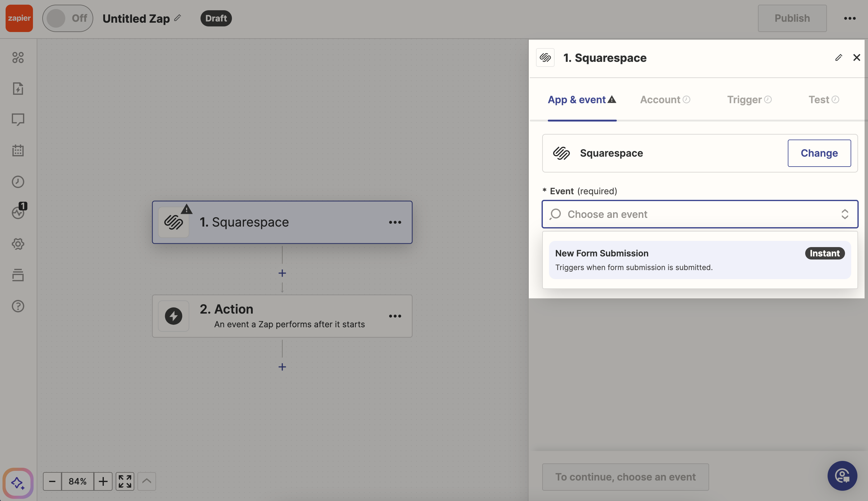This screenshot has height=501, width=868.
Task: Open the calendar schedule icon in sidebar
Action: click(18, 150)
